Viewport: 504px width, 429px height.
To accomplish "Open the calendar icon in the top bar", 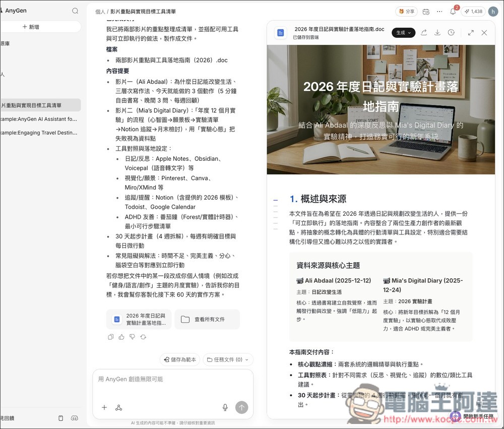I will coord(426,12).
